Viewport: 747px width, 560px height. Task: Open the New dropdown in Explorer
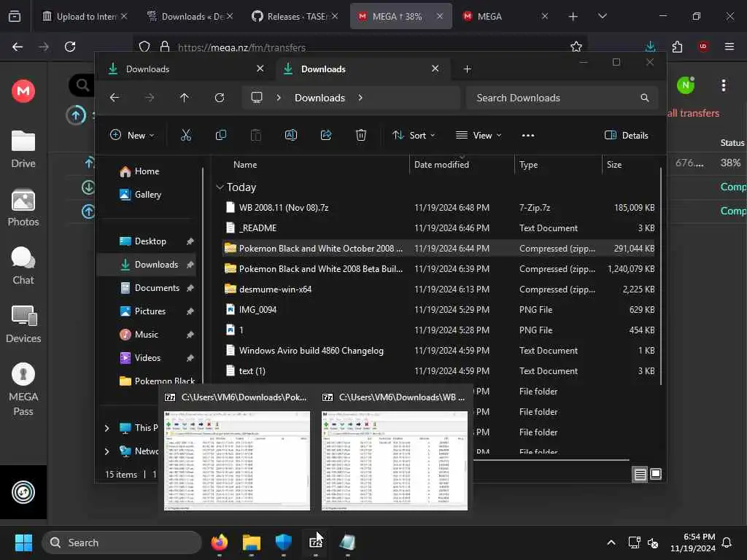pos(132,135)
